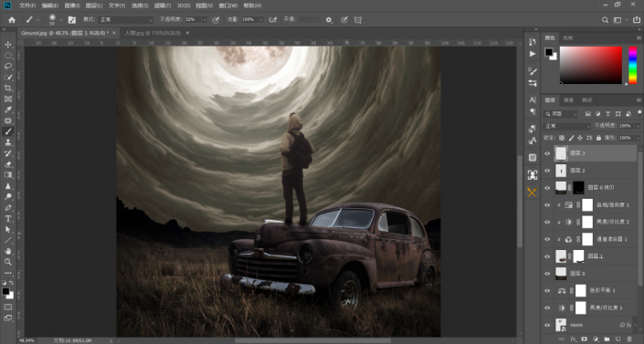Viewport: 644px width, 344px height.
Task: Select the Quick Selection tool
Action: click(x=8, y=78)
